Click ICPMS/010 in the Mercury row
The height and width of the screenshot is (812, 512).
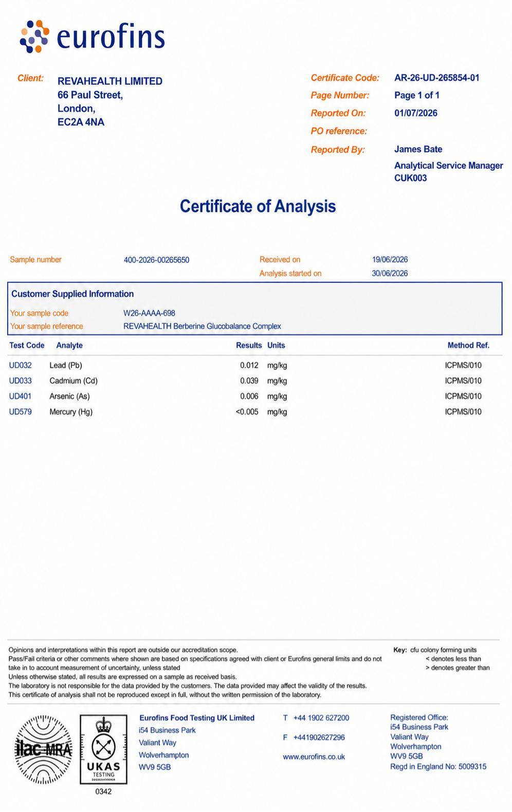click(463, 412)
